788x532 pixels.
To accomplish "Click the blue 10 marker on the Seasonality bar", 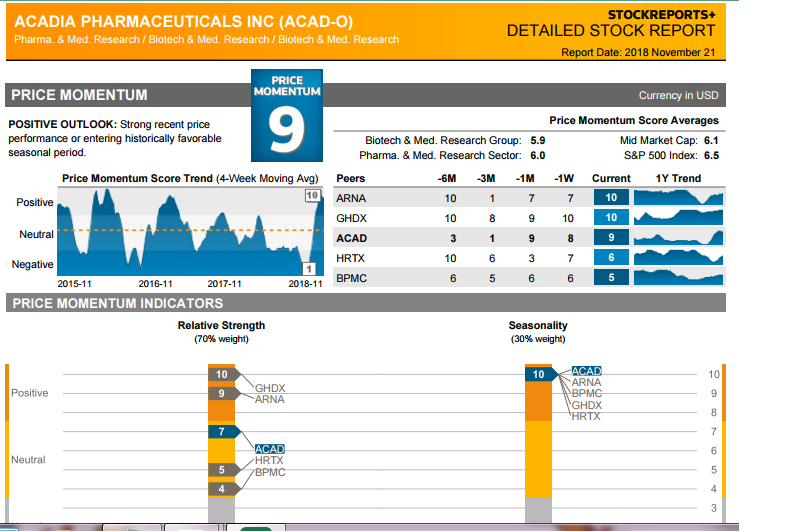I will click(541, 374).
